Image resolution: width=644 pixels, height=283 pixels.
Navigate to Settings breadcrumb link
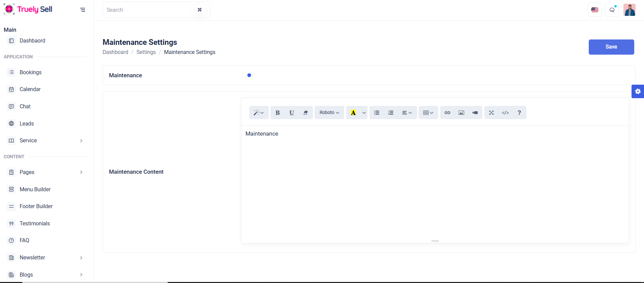click(x=146, y=52)
